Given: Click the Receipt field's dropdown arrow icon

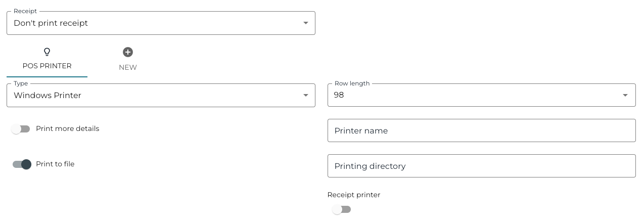Looking at the screenshot, I should [x=305, y=23].
